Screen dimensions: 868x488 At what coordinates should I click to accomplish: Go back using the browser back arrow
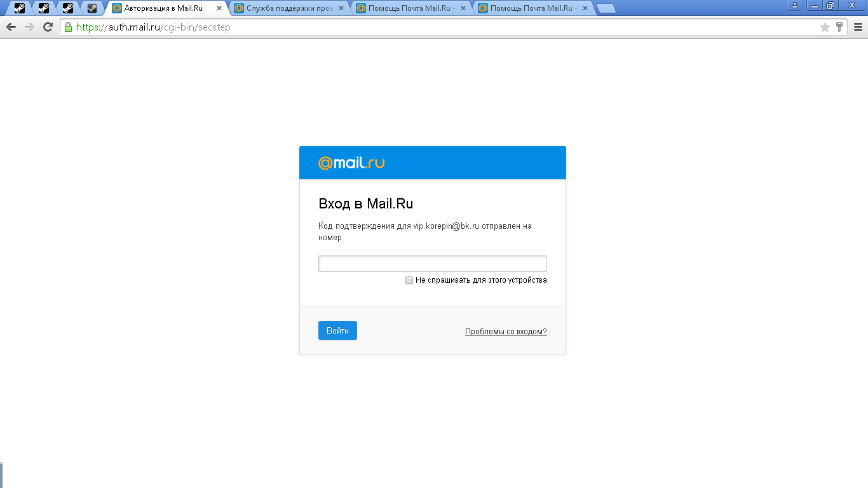point(11,27)
